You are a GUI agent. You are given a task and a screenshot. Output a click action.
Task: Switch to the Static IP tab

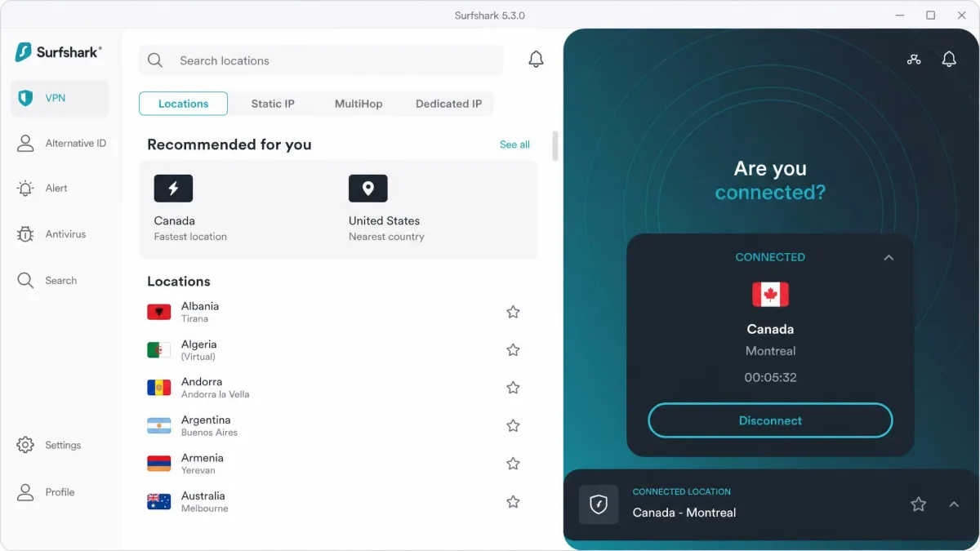click(x=273, y=104)
